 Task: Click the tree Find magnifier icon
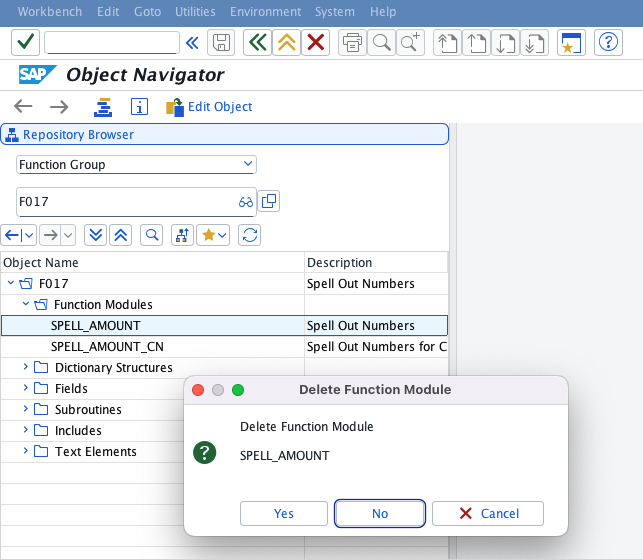coord(152,235)
